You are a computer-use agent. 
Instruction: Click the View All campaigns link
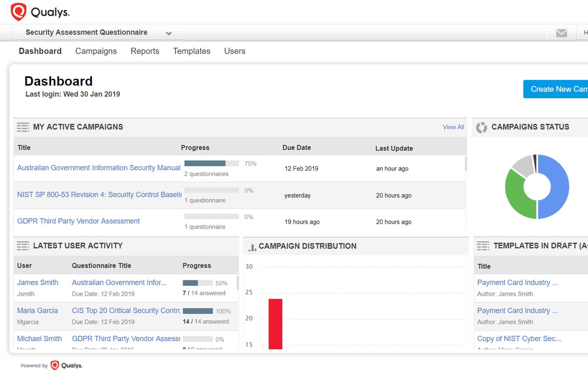pyautogui.click(x=453, y=127)
